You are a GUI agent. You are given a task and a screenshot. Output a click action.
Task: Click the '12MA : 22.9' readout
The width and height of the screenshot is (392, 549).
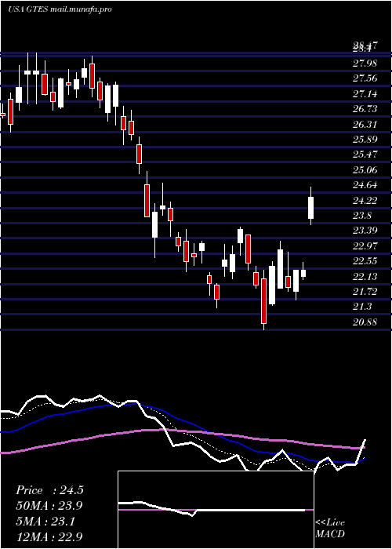coord(49,536)
